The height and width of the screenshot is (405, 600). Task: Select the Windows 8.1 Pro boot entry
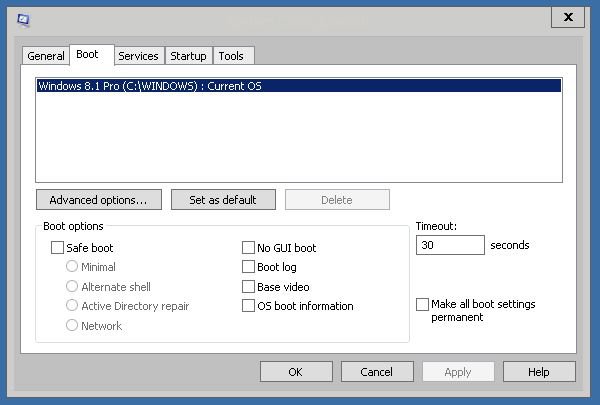pyautogui.click(x=299, y=86)
